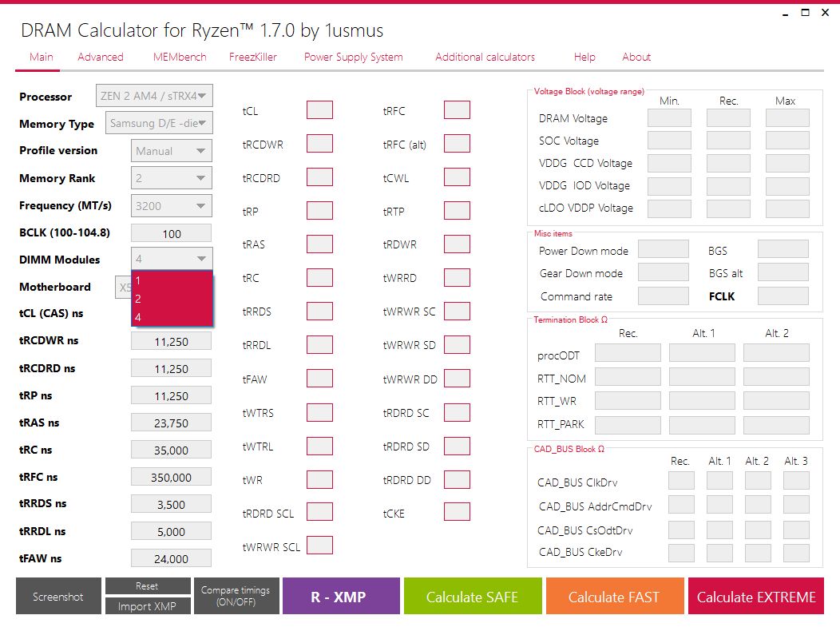Click the CAD_BUS CkeDrv Alt. 3 field

point(796,554)
